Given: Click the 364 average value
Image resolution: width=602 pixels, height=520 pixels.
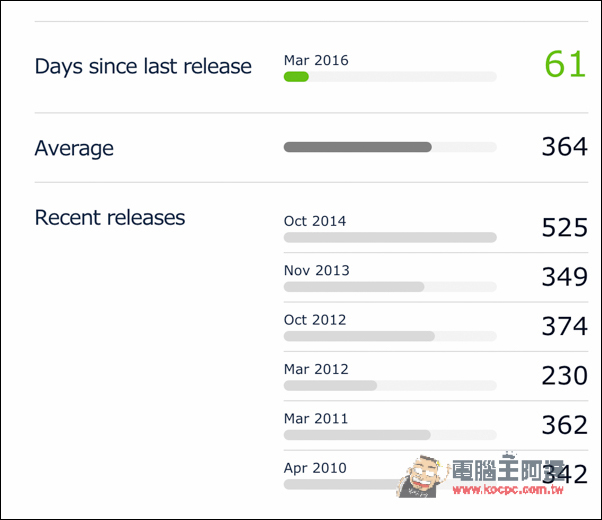Looking at the screenshot, I should (x=564, y=147).
